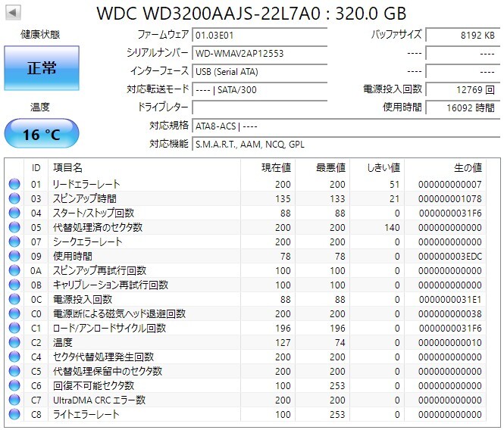Click current value 127 in temperature row
The image size is (504, 430).
(283, 343)
